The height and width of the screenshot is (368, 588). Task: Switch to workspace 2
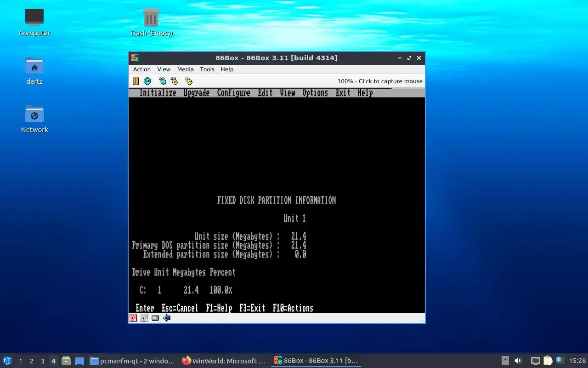pyautogui.click(x=32, y=361)
